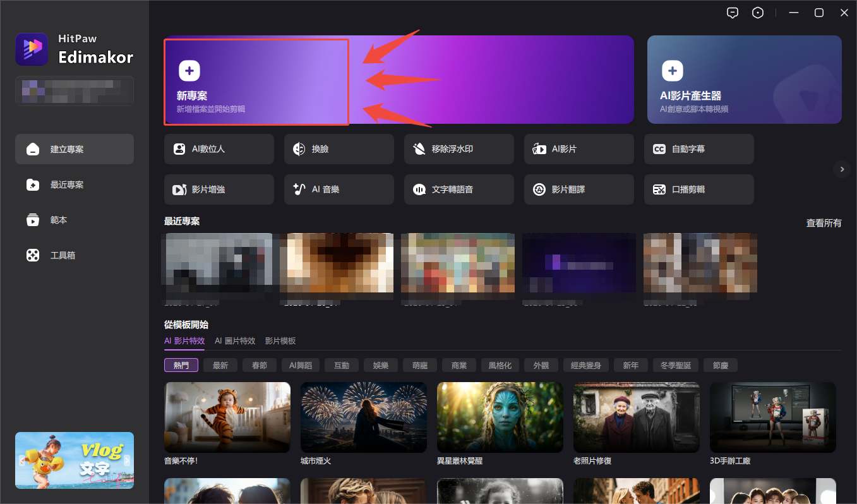The image size is (857, 504).
Task: Advance the Vlog banner with right arrow
Action: (x=127, y=460)
